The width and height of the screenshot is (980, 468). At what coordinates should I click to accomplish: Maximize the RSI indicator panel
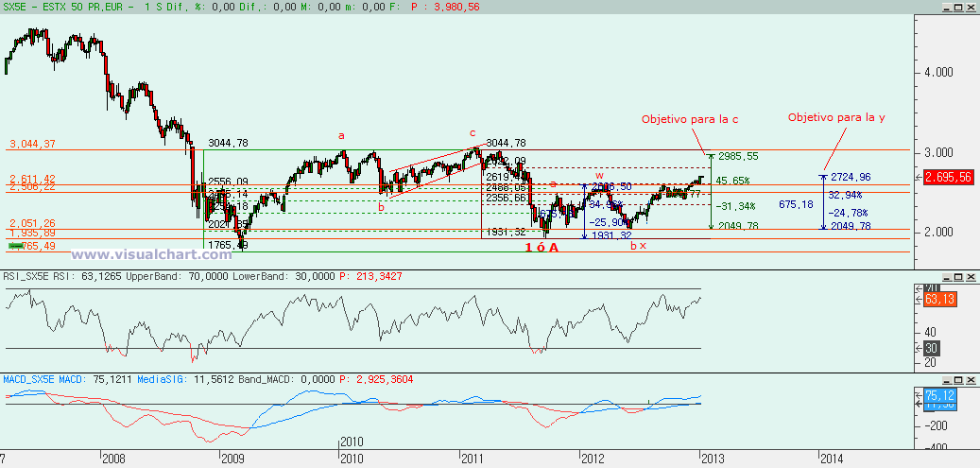[x=958, y=276]
